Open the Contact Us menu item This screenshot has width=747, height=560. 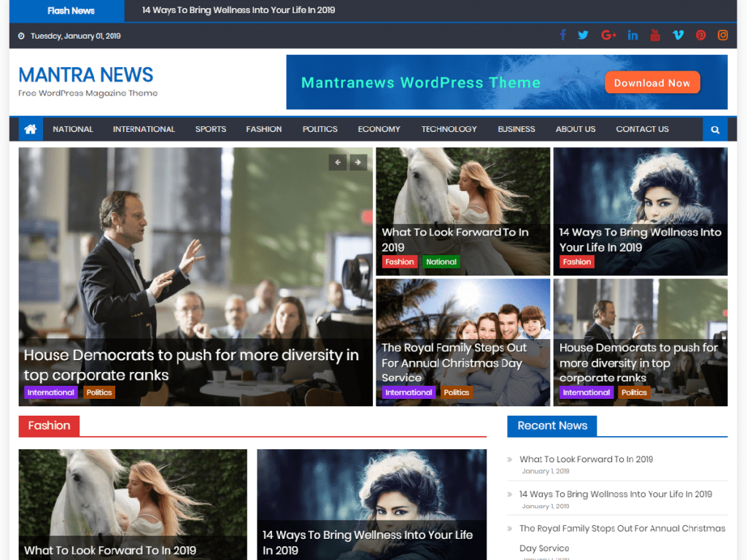642,129
